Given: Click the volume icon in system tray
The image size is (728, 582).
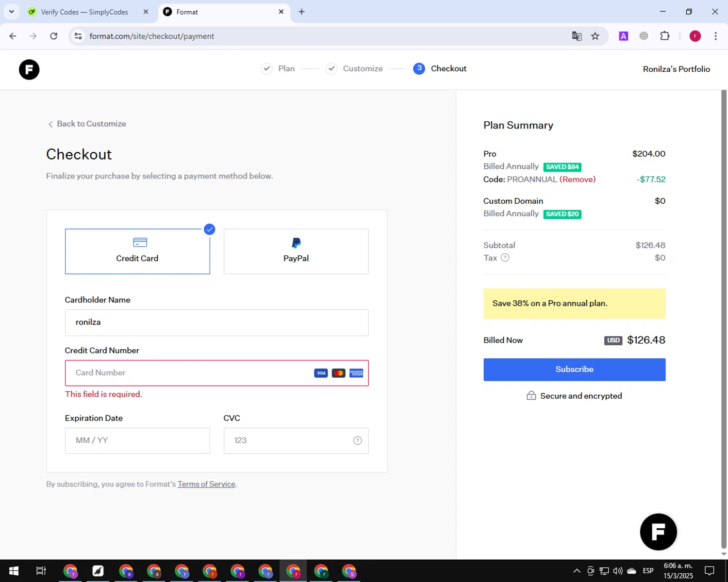Looking at the screenshot, I should click(x=618, y=571).
